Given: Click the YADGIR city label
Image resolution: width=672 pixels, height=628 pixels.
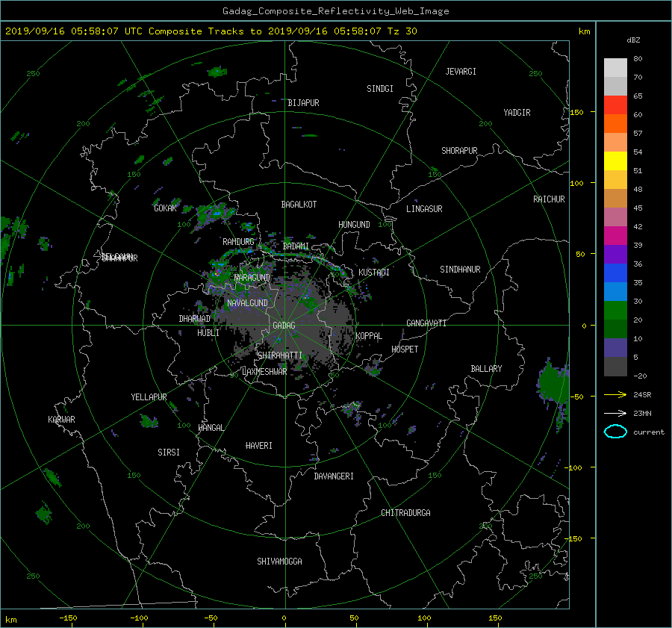Looking at the screenshot, I should click(x=517, y=113).
